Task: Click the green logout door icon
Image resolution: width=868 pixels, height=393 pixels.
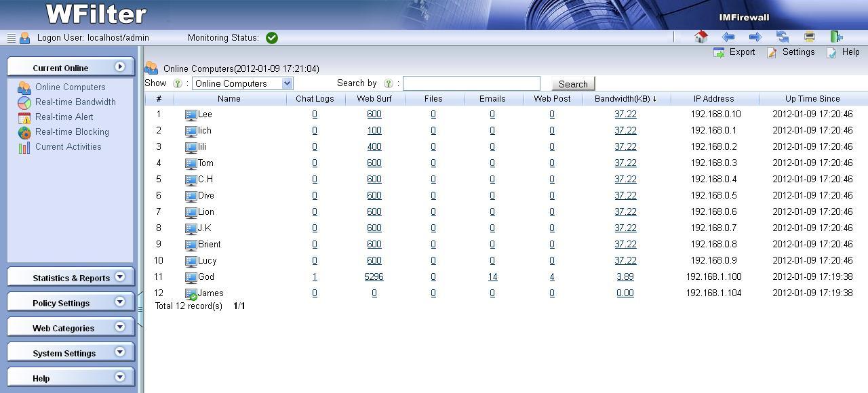Action: [837, 37]
